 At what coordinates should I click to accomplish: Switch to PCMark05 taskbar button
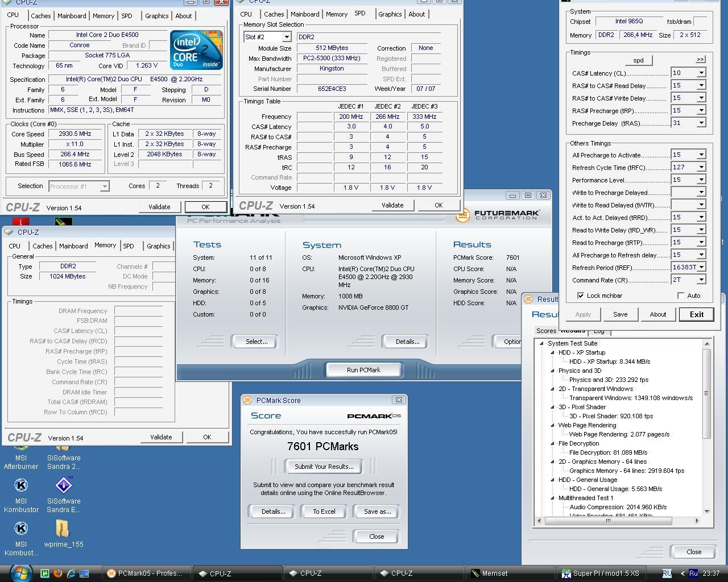point(146,573)
